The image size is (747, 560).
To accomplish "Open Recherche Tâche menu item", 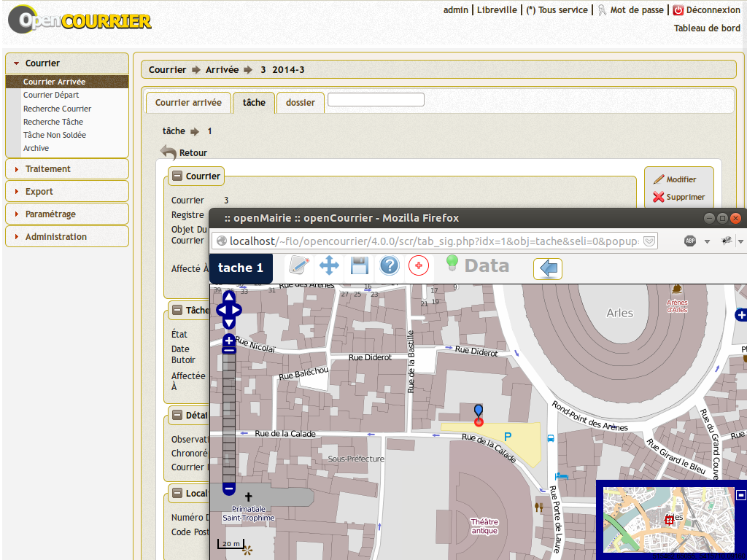I will (53, 122).
